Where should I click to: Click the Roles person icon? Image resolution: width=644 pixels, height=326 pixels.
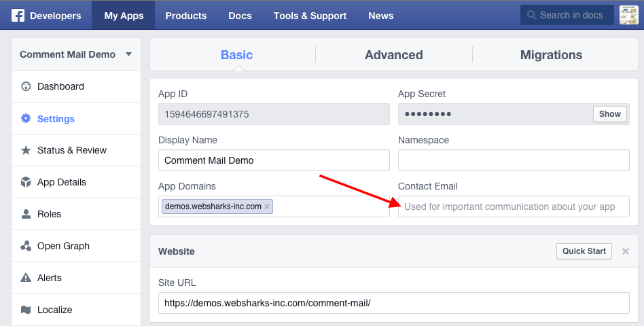coord(26,214)
